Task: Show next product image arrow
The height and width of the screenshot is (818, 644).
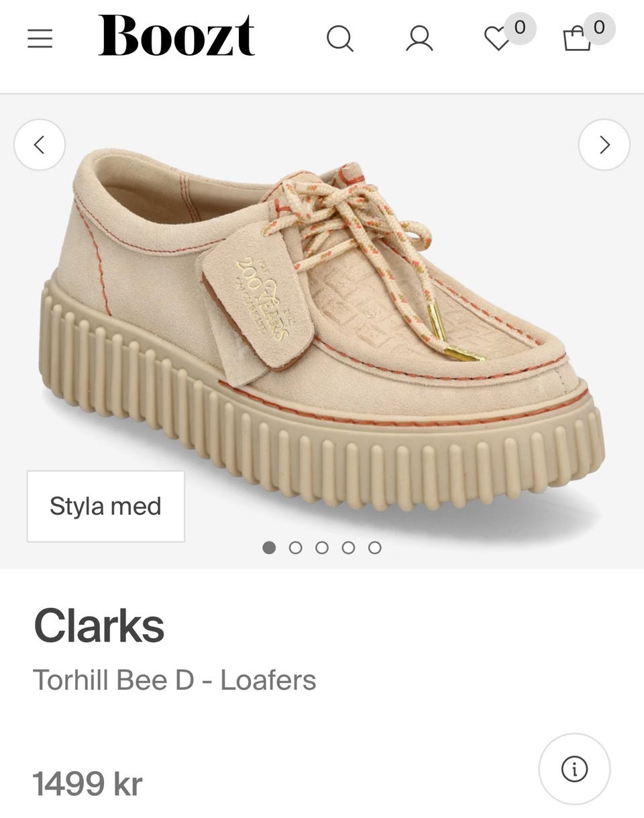Action: pos(604,144)
